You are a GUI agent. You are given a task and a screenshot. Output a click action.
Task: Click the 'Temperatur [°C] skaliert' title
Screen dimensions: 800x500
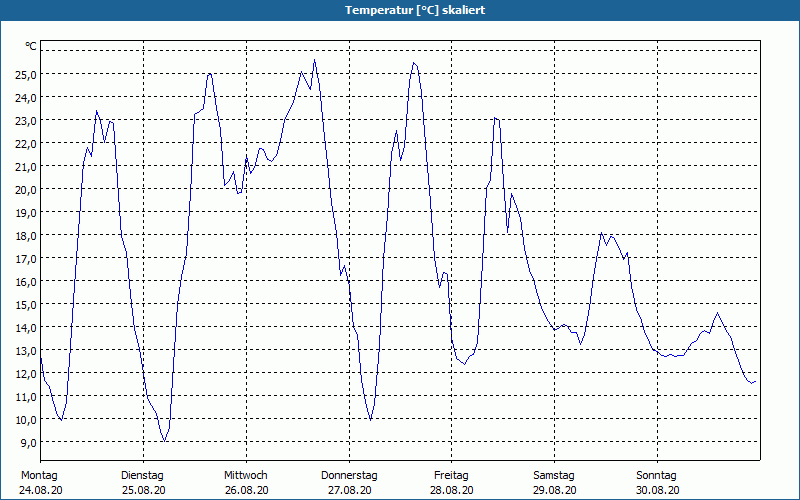tap(415, 10)
